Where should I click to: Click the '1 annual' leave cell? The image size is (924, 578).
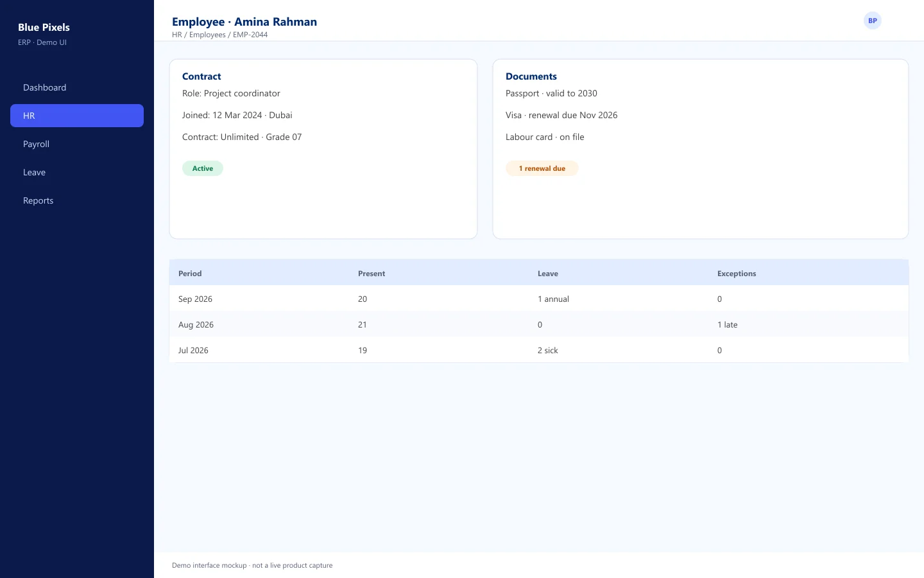553,299
